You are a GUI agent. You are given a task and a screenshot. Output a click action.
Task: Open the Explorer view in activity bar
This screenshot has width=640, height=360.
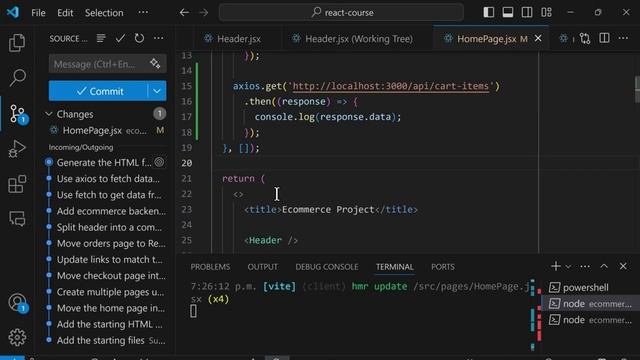click(x=17, y=42)
